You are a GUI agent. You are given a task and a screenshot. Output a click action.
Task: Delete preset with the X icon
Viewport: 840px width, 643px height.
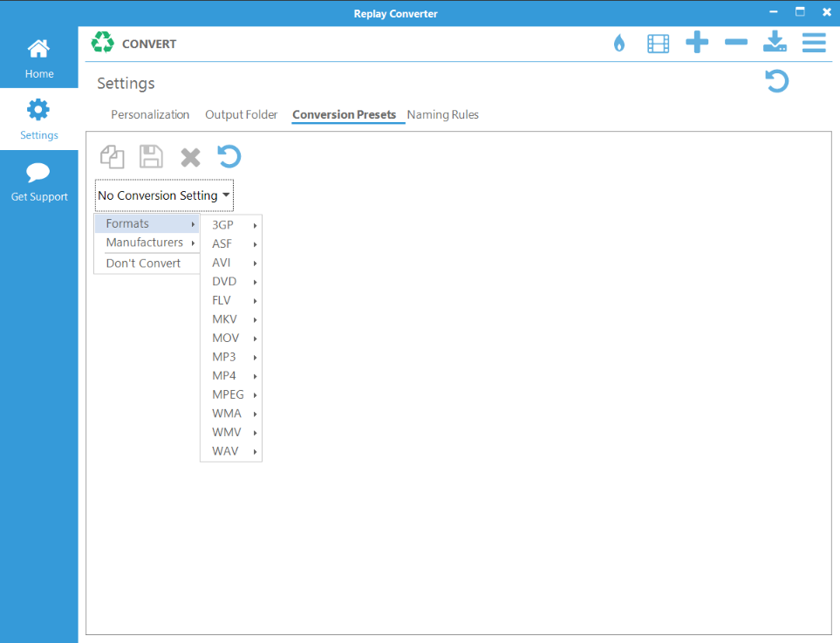(x=190, y=158)
